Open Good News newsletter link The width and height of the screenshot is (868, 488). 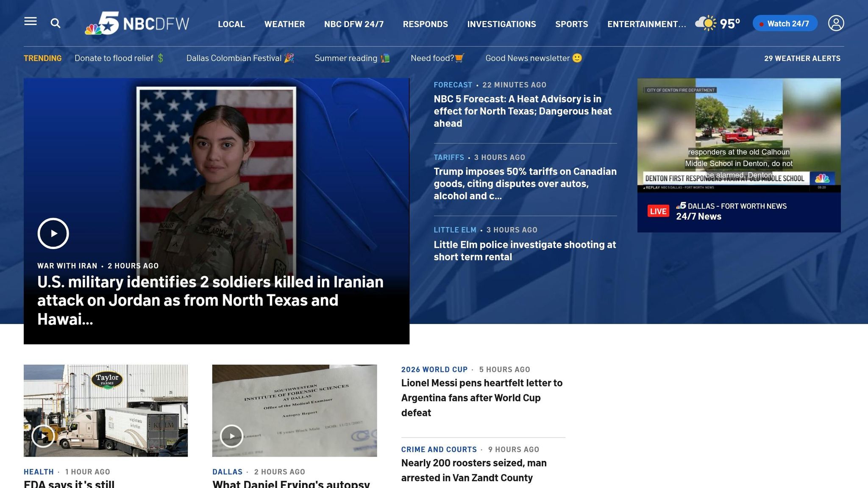pos(534,58)
